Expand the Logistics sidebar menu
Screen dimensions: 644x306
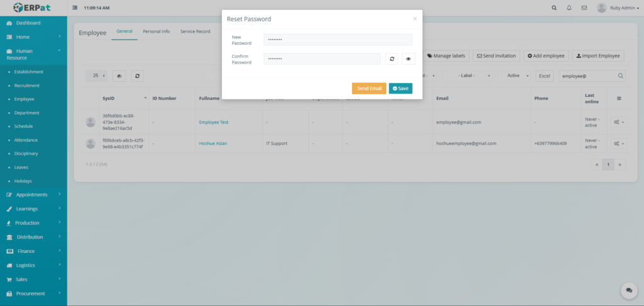(x=34, y=265)
